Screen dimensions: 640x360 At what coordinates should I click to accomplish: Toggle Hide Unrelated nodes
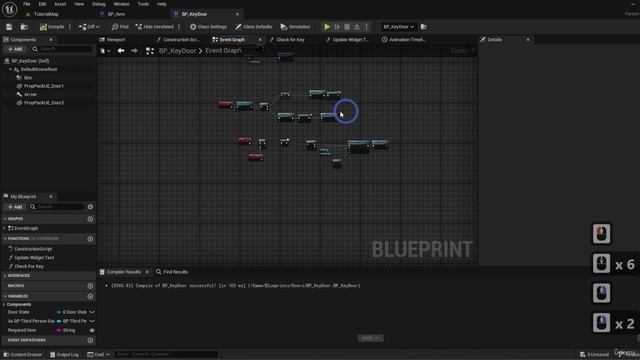[x=154, y=27]
